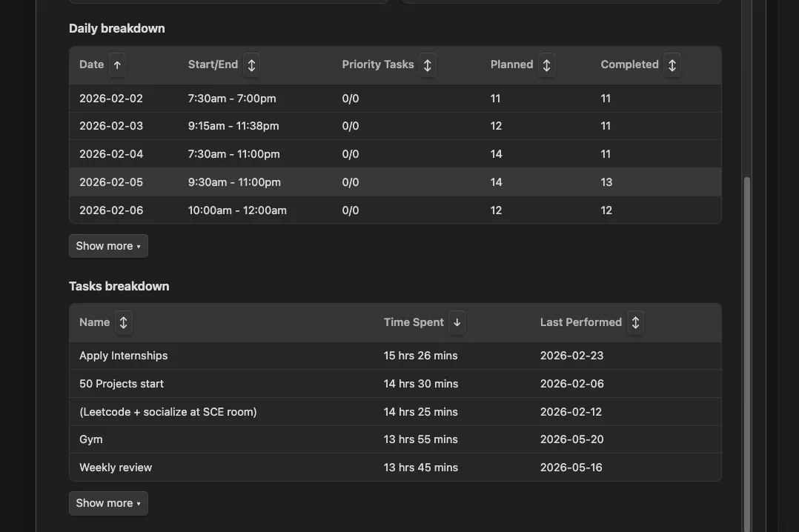Click Planned value 11 for 2026-02-02

495,99
